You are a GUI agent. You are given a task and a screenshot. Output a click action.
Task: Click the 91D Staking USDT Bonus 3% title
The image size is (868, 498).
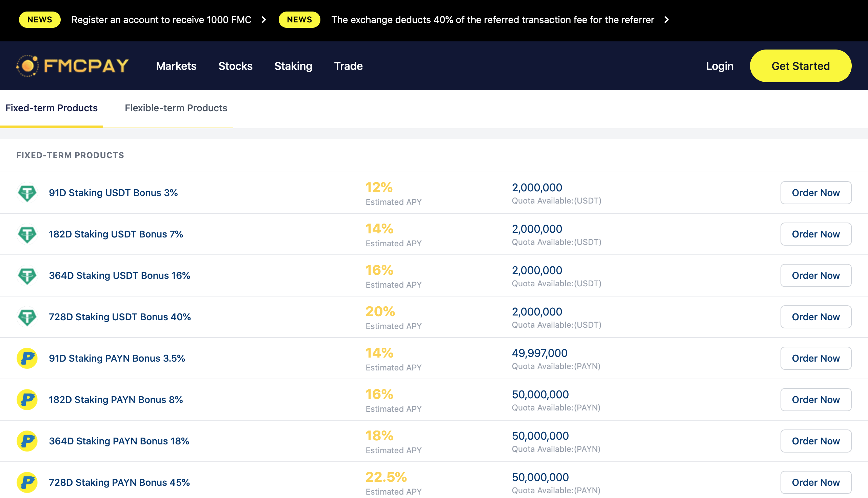tap(113, 193)
